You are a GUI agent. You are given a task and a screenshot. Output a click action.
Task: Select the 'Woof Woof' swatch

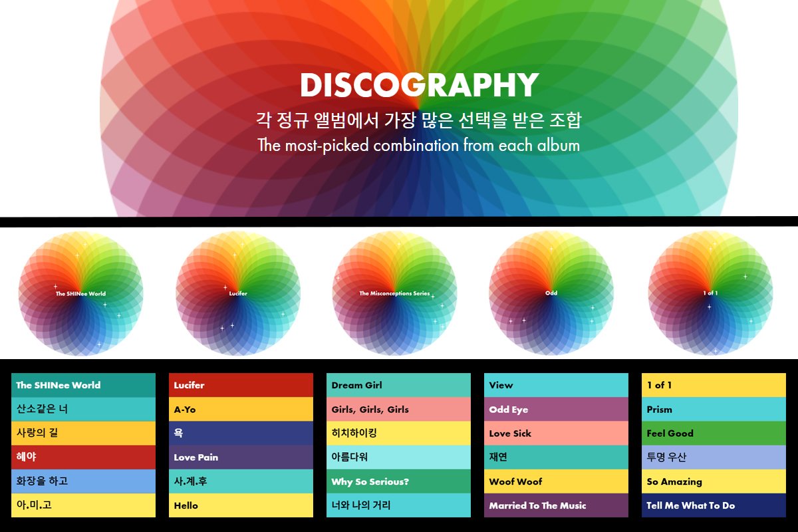pos(556,481)
